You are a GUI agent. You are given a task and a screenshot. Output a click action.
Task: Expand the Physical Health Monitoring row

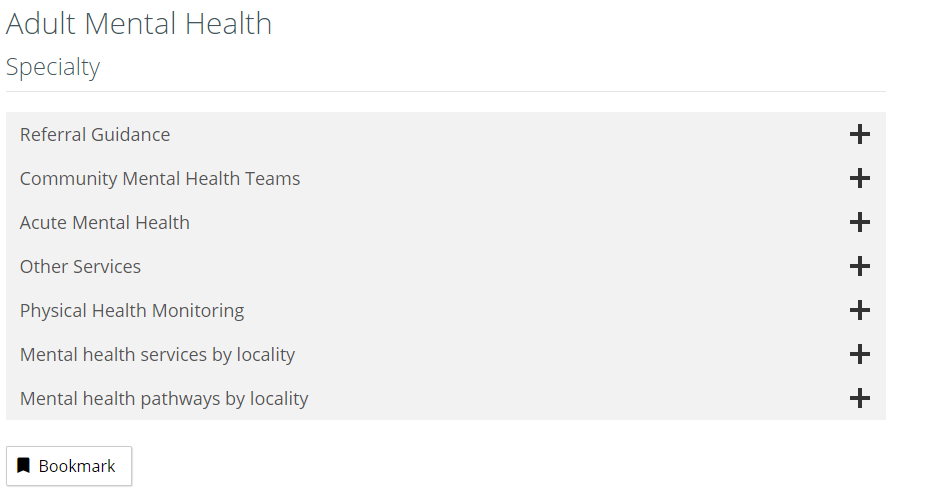point(445,310)
